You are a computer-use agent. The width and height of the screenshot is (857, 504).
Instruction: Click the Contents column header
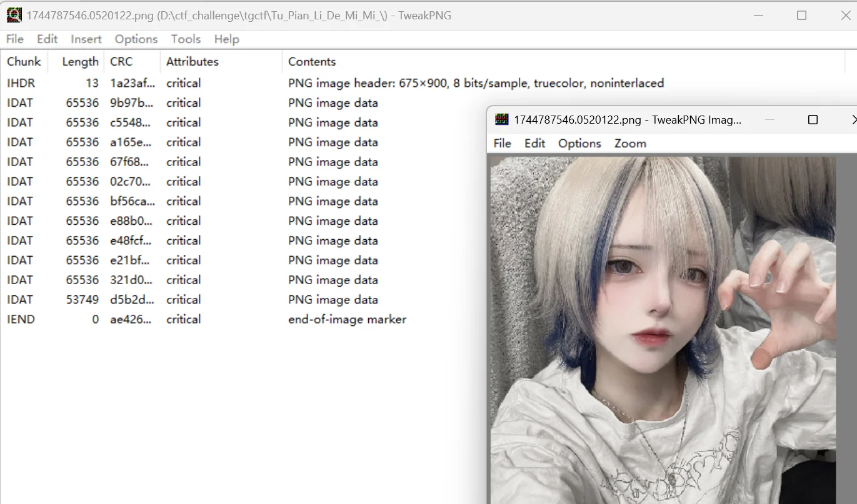coord(312,62)
